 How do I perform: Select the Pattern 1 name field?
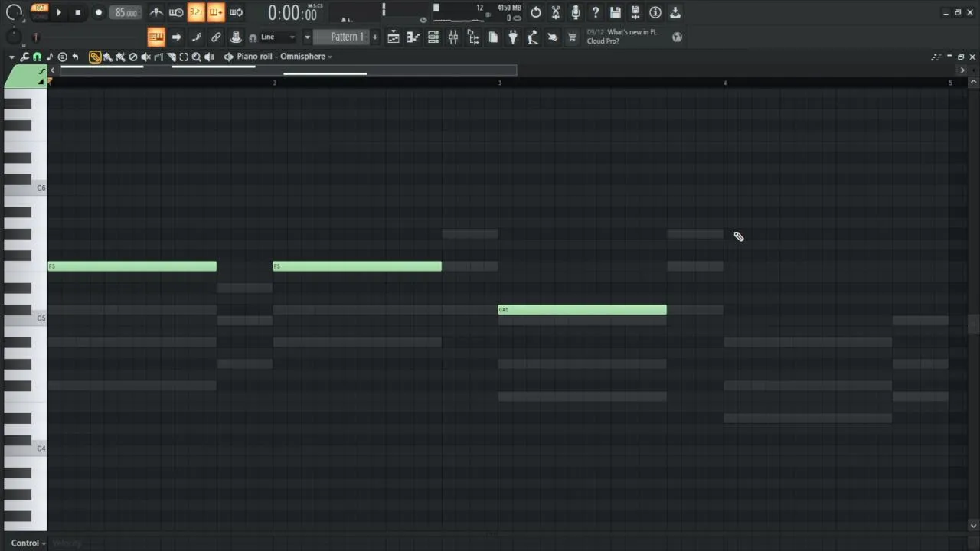[342, 37]
